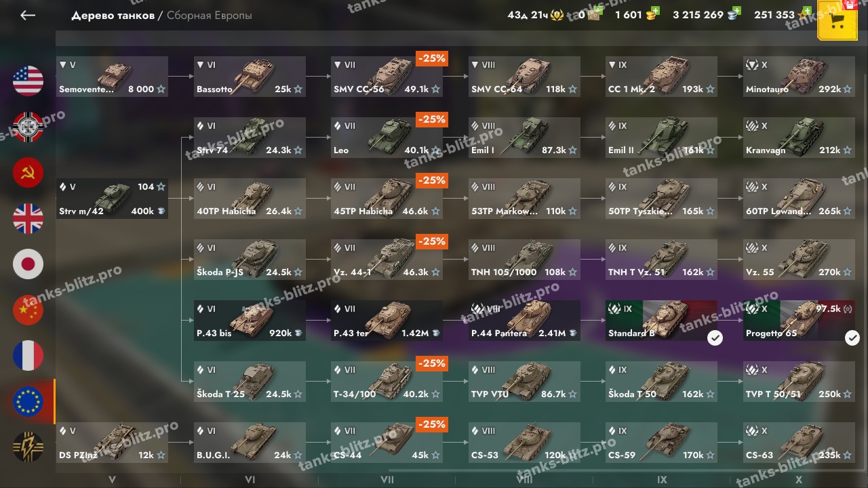
Task: Select the USSR nation icon
Action: click(x=28, y=173)
